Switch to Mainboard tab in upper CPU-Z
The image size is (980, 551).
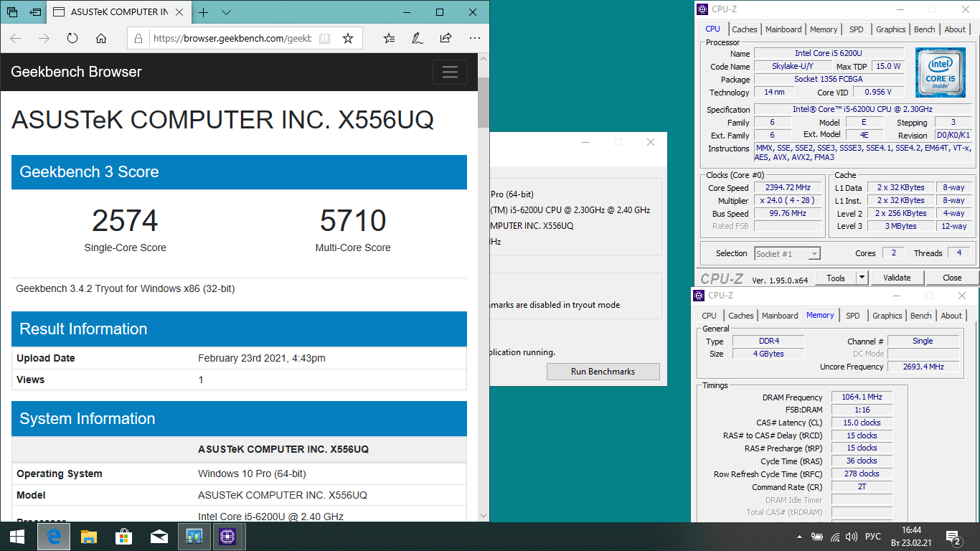click(783, 29)
